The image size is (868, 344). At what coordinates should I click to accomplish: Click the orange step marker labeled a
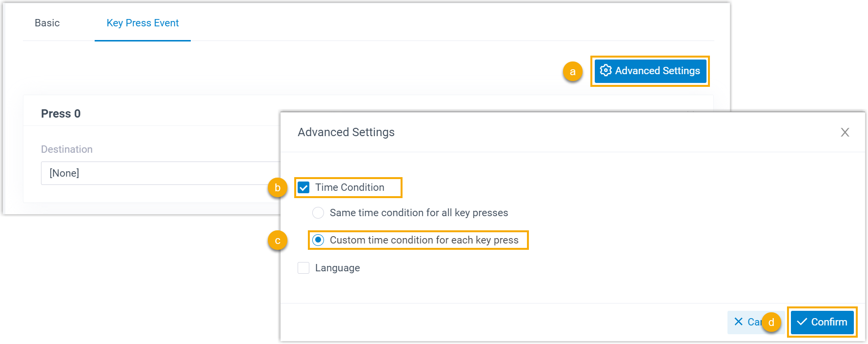(x=572, y=72)
